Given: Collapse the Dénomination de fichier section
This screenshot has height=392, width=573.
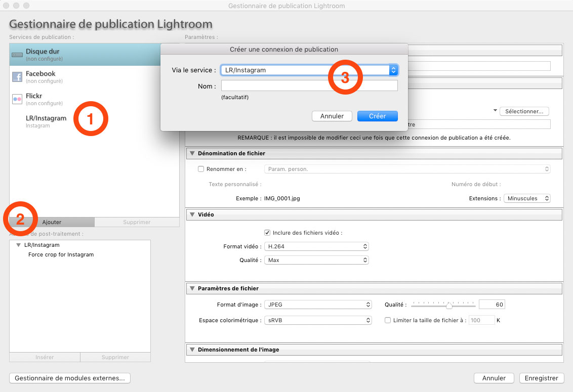Looking at the screenshot, I should [x=192, y=153].
